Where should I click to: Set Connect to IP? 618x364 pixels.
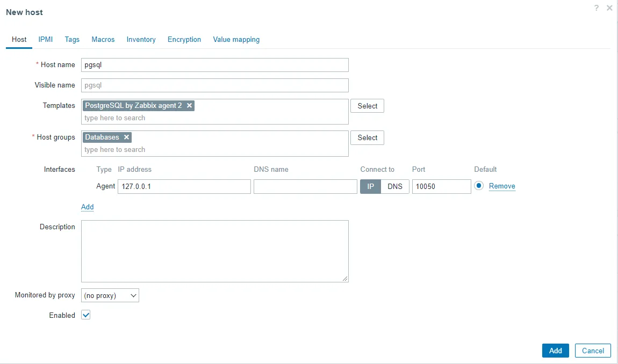[x=370, y=186]
